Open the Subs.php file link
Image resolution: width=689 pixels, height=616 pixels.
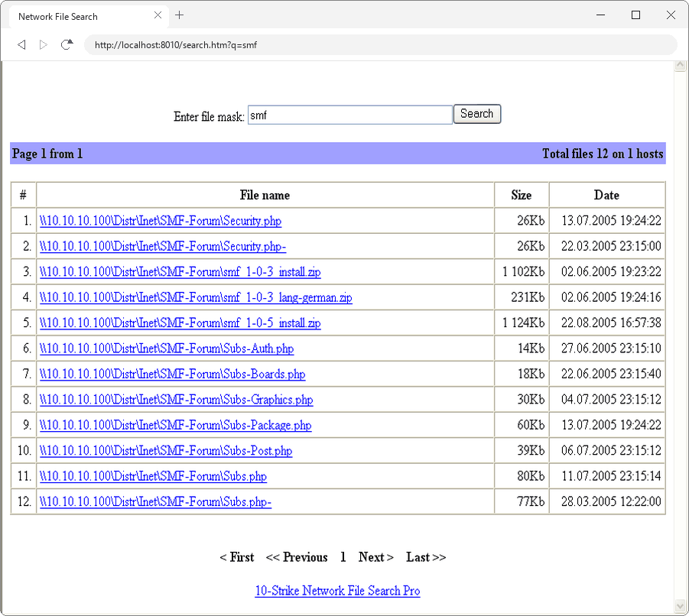tap(153, 476)
